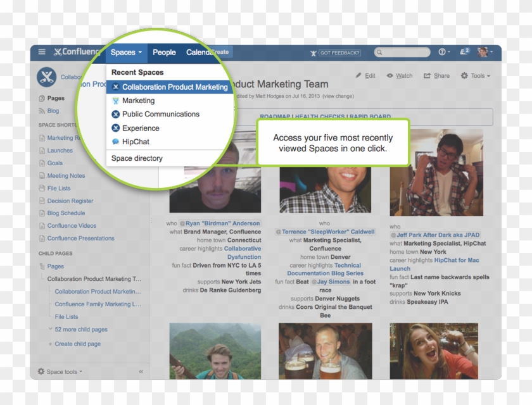Open File Lists child page in tree
Viewport: 532px width, 405px height.
click(x=66, y=317)
